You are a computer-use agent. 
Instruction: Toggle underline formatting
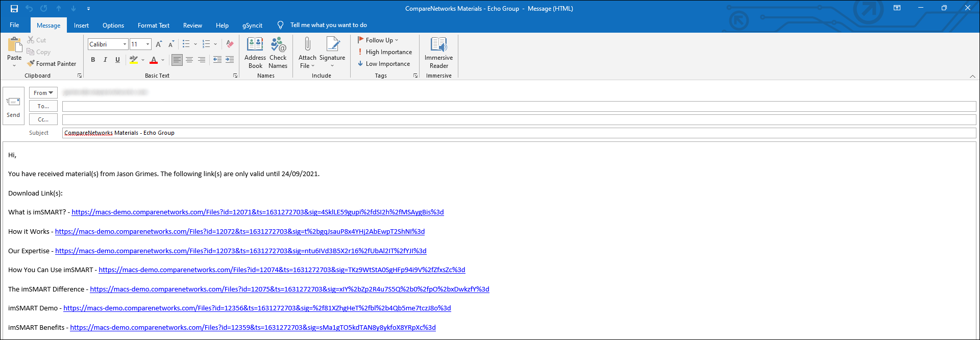117,60
